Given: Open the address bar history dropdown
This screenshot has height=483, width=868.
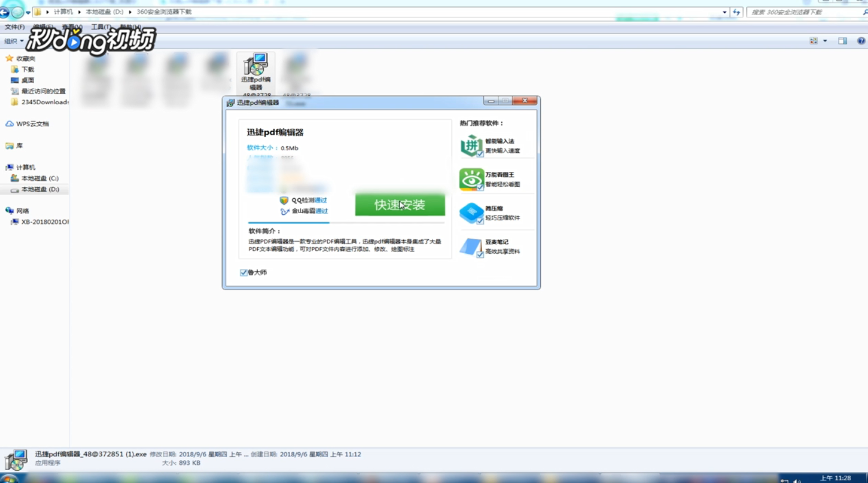Looking at the screenshot, I should (x=725, y=12).
